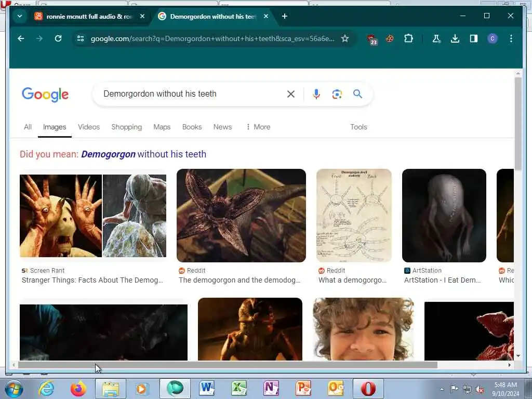This screenshot has height=399, width=532.
Task: Open News results tab
Action: coord(222,127)
